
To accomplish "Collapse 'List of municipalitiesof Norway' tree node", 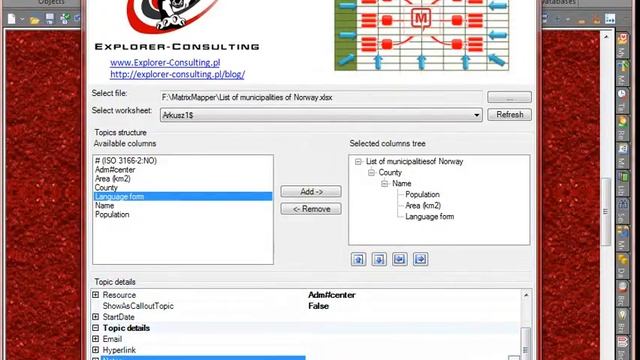I will (x=358, y=162).
